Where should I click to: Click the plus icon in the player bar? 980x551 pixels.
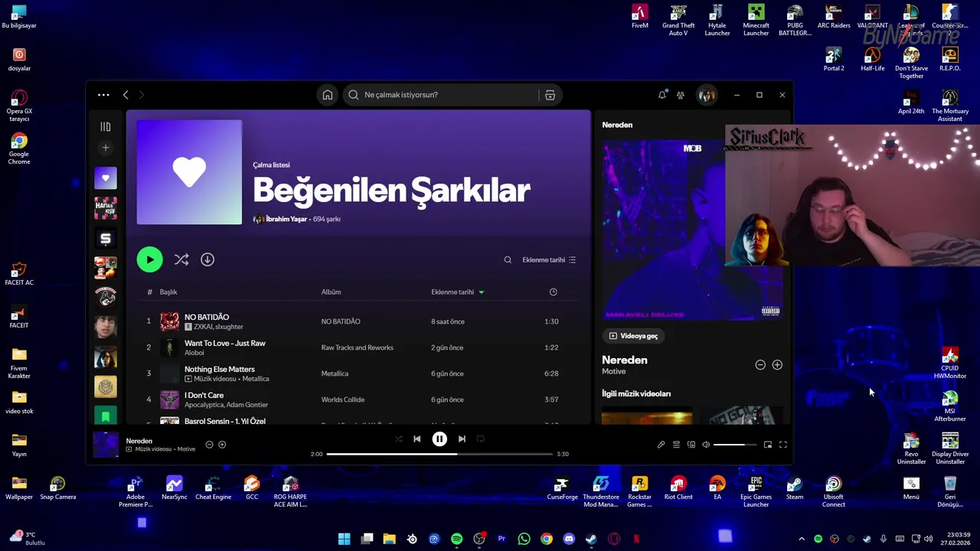222,445
